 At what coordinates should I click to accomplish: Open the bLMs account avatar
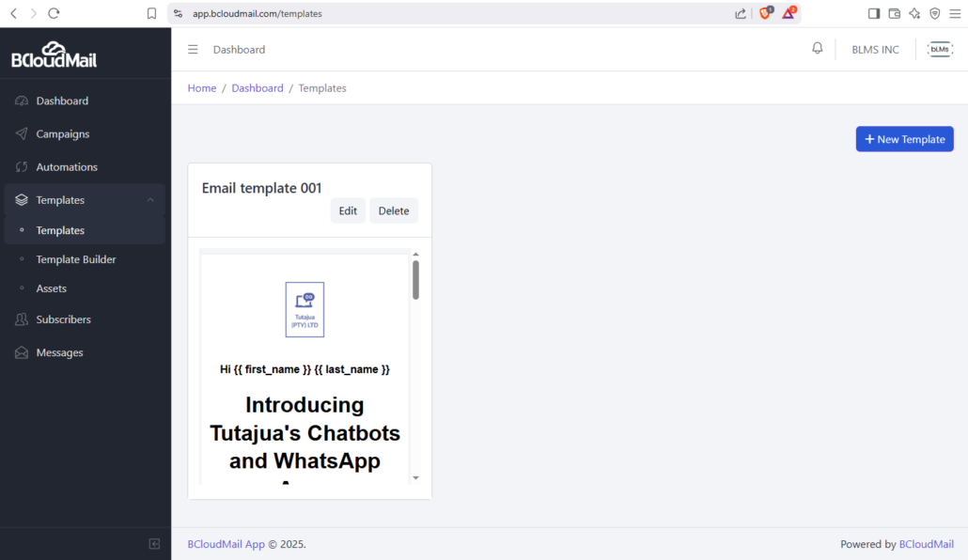coord(940,50)
